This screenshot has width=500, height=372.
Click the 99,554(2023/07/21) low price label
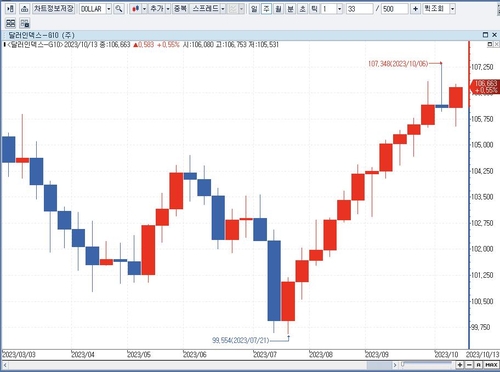click(240, 340)
